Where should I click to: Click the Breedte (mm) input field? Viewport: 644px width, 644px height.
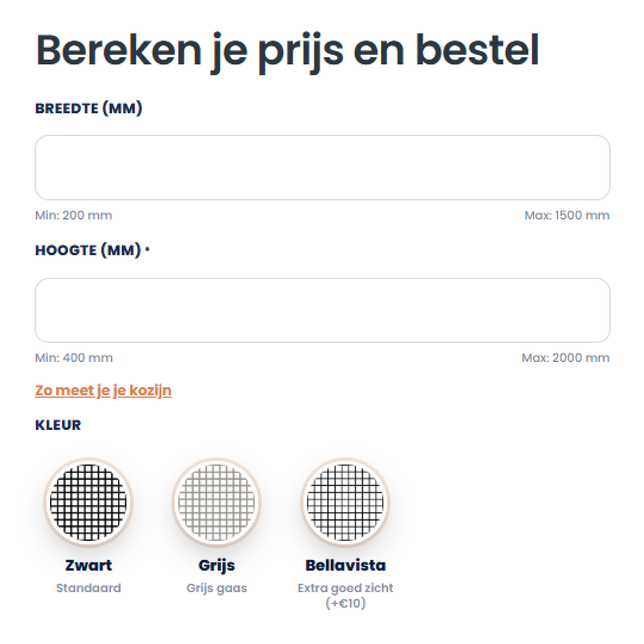tap(322, 168)
